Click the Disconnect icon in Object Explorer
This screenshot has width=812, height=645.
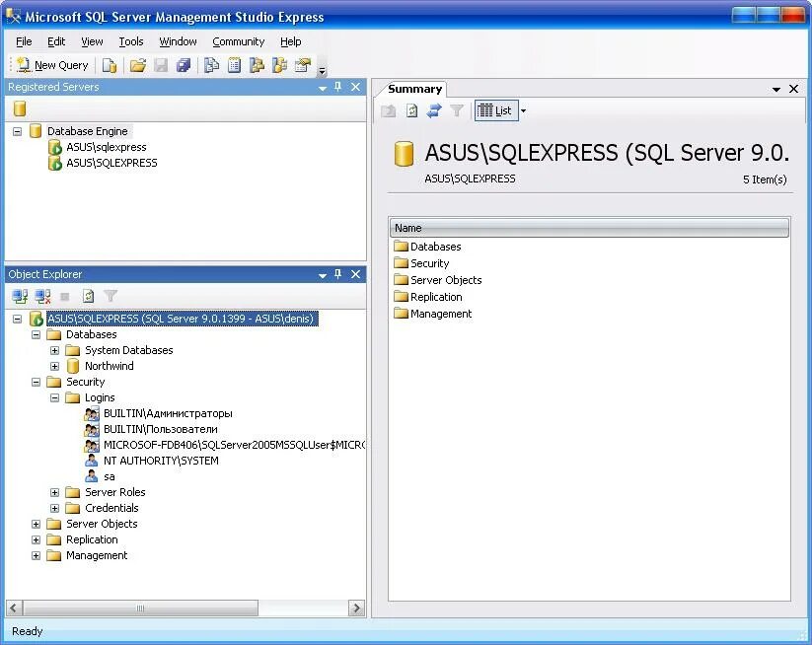pyautogui.click(x=42, y=296)
